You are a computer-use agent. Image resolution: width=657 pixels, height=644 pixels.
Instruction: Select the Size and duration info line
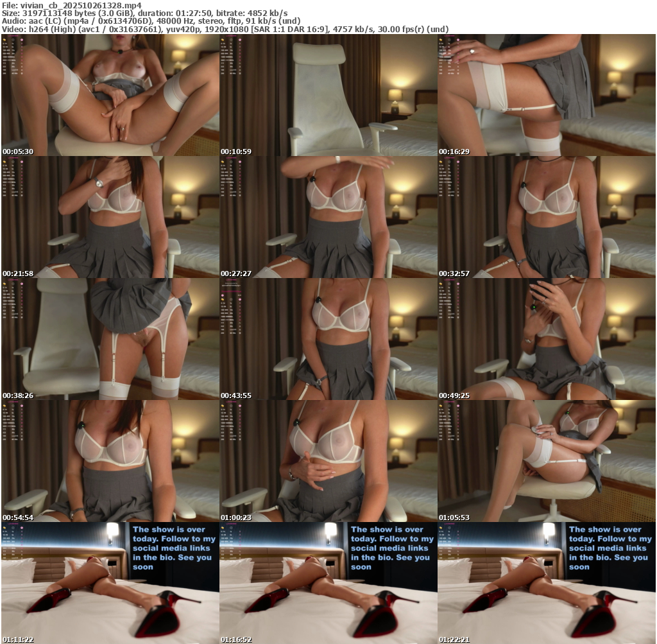point(145,13)
